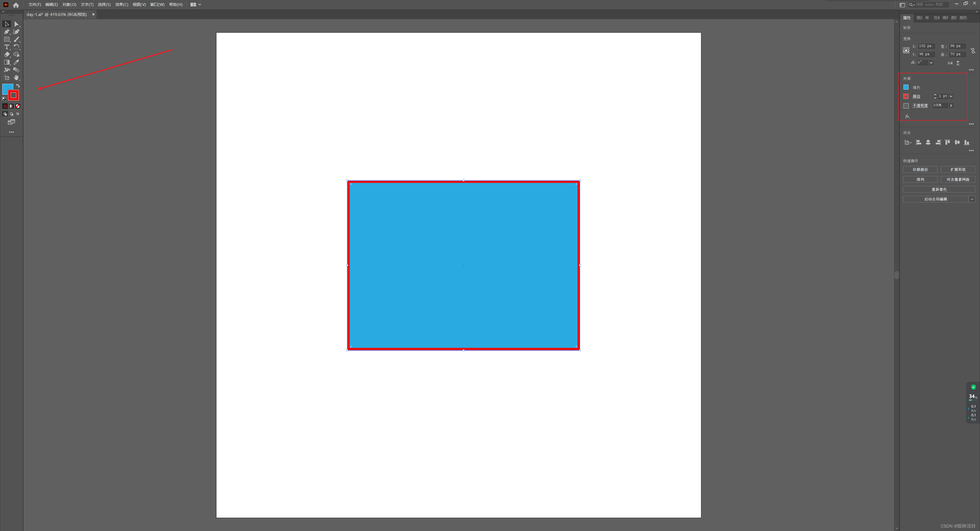This screenshot has height=531, width=980.
Task: Select the Direct Selection tool
Action: coord(16,24)
